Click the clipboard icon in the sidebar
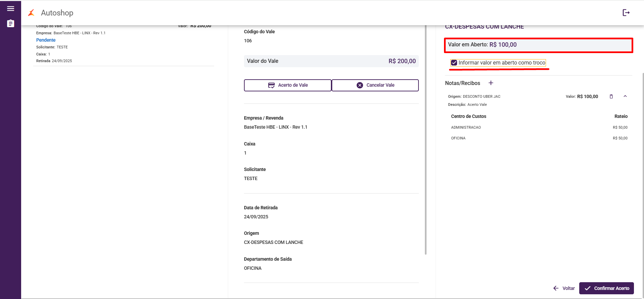Image resolution: width=644 pixels, height=299 pixels. point(10,24)
